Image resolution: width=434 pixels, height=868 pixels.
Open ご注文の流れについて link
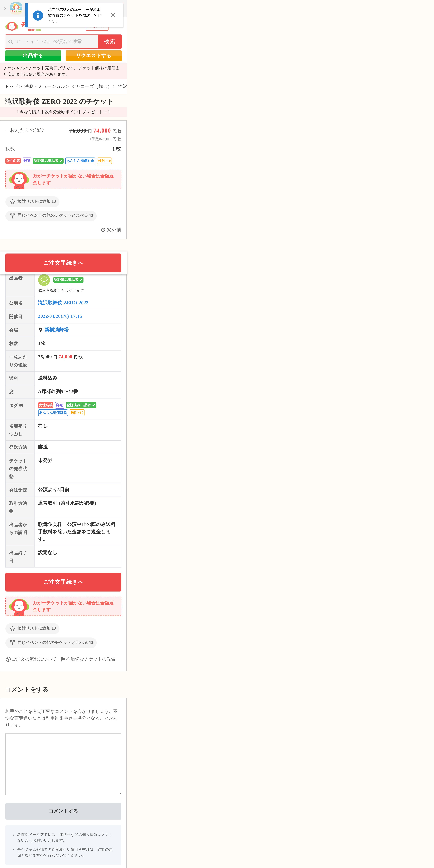(34, 659)
